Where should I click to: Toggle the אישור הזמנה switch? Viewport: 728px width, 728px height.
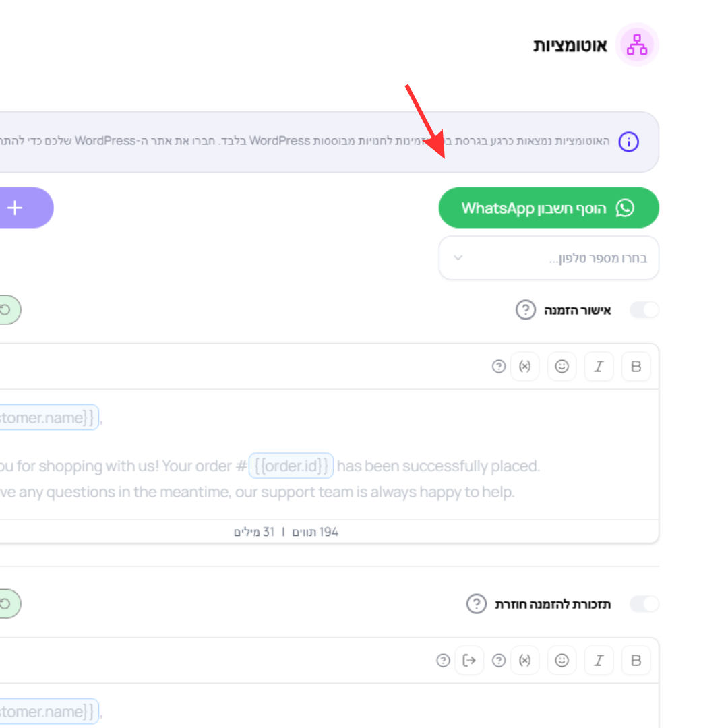coord(644,309)
